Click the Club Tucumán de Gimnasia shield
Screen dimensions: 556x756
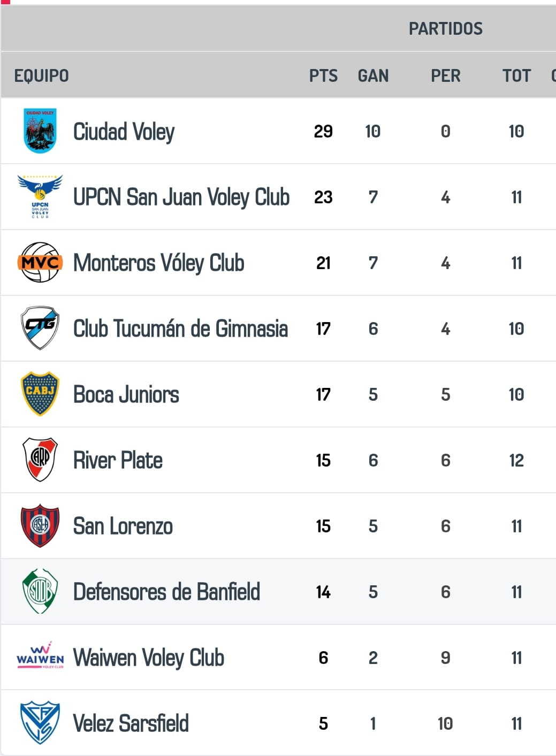tap(40, 328)
